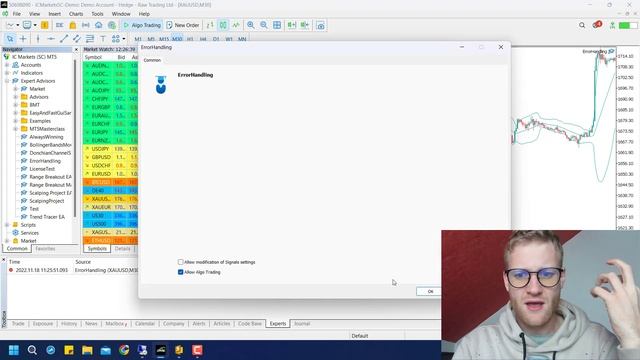Enable Allow modification of Signals settings
640x360 pixels.
tap(180, 262)
